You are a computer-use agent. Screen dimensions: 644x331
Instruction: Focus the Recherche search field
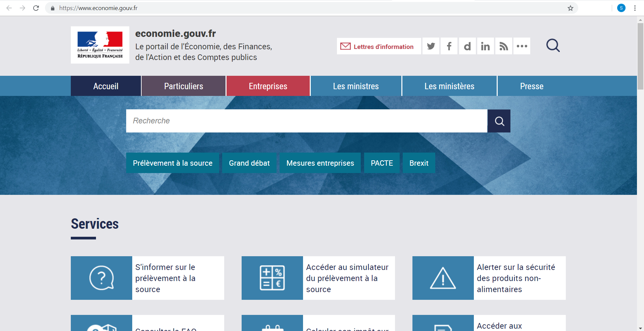[x=307, y=121]
